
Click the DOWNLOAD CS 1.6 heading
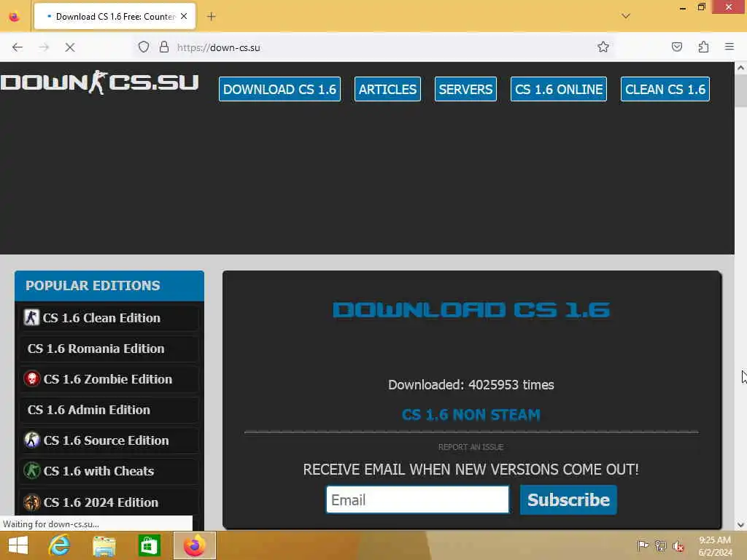(471, 310)
